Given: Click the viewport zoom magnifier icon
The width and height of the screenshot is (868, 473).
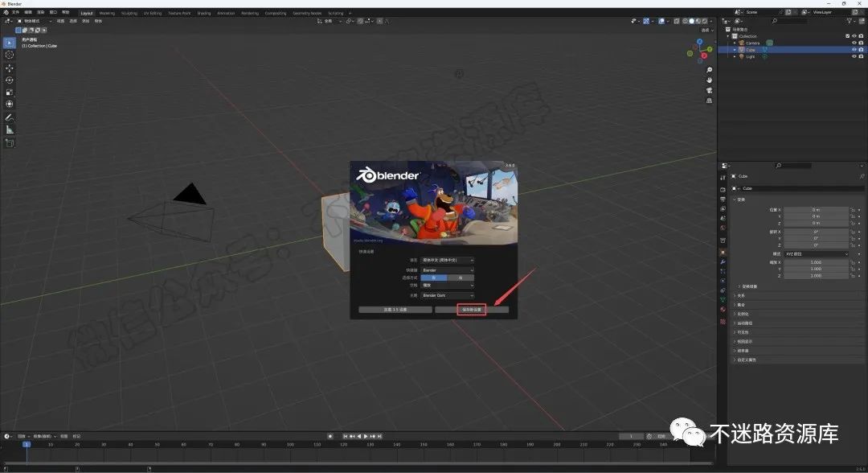Looking at the screenshot, I should pos(709,70).
